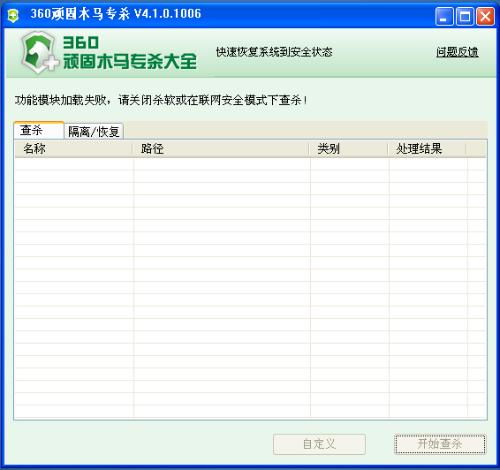500x470 pixels.
Task: Sort by the 处理结果 column header
Action: pos(426,149)
